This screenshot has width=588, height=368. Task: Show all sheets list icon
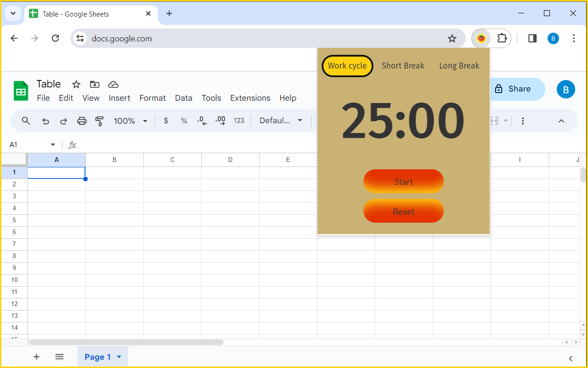pyautogui.click(x=59, y=357)
